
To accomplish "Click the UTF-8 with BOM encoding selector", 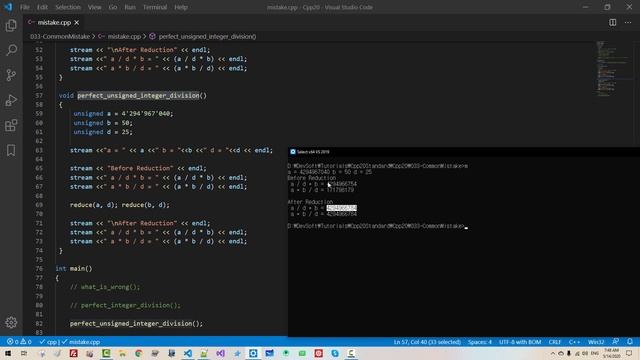I will click(x=520, y=342).
